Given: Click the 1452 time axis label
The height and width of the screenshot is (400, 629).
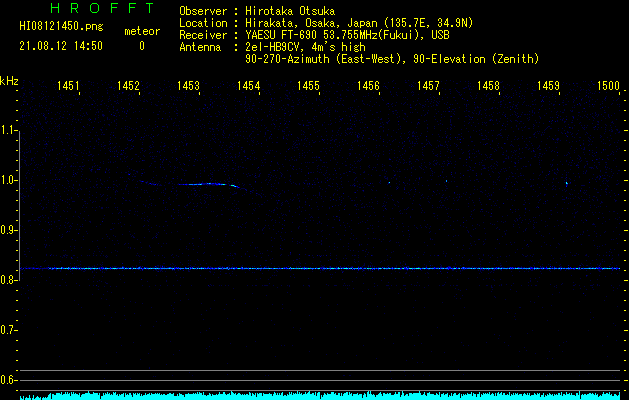Looking at the screenshot, I should 128,86.
